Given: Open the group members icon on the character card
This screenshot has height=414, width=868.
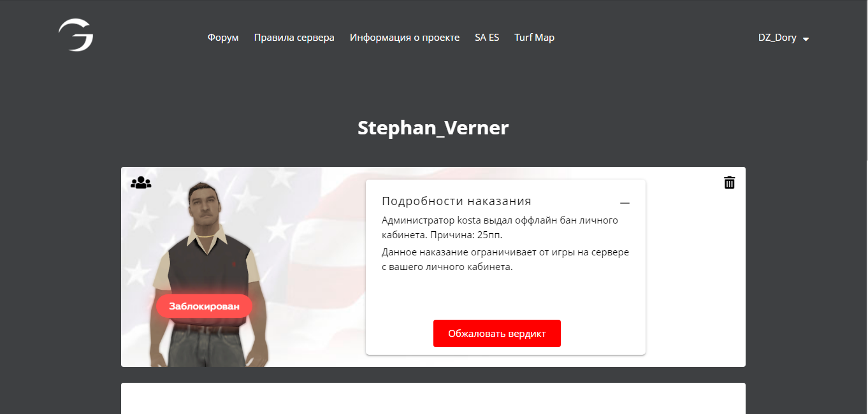Looking at the screenshot, I should pos(141,183).
